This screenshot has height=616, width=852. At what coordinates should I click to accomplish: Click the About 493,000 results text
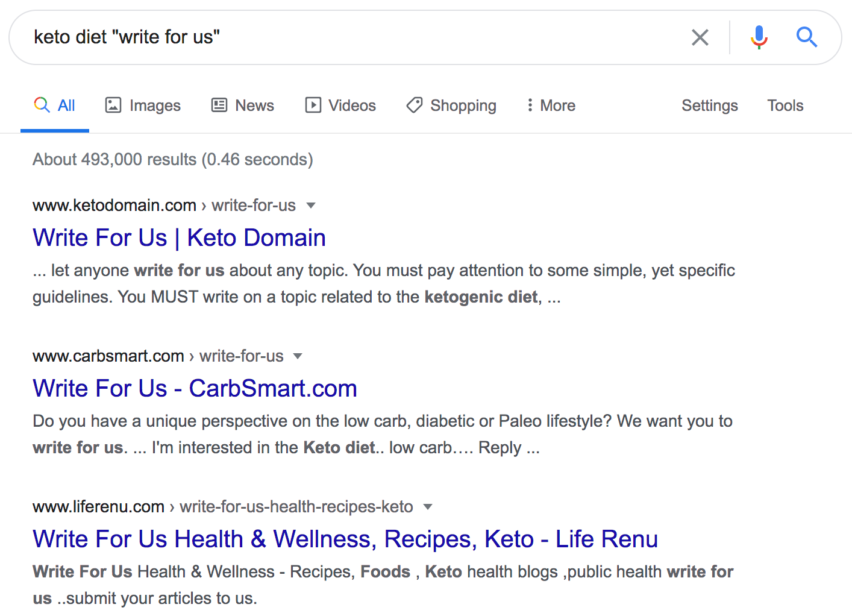pos(173,160)
